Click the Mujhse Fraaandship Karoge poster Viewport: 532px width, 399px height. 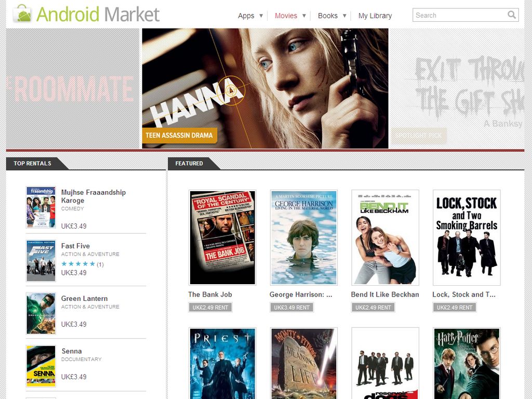41,207
